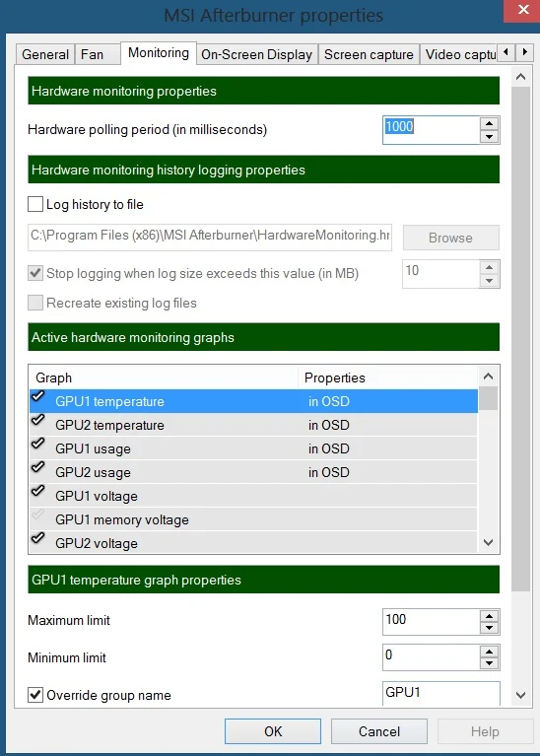Decrease the log size limit value

tap(490, 281)
